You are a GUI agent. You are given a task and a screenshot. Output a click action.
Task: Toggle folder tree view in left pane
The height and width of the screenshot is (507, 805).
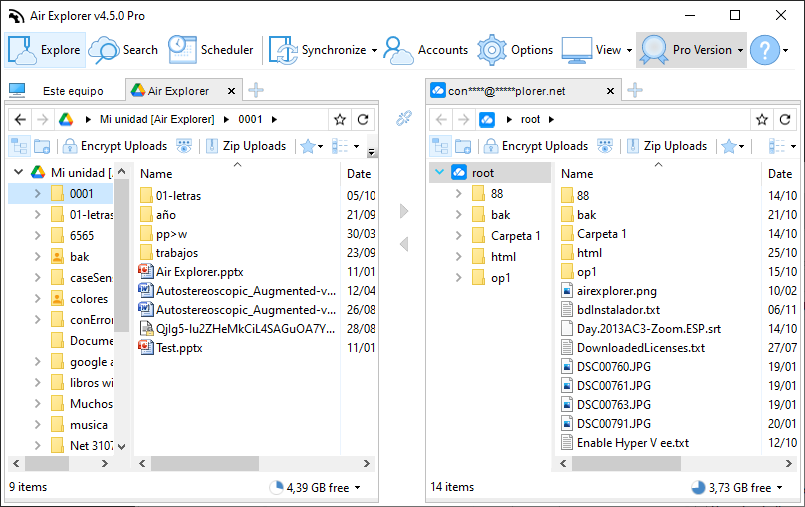20,146
